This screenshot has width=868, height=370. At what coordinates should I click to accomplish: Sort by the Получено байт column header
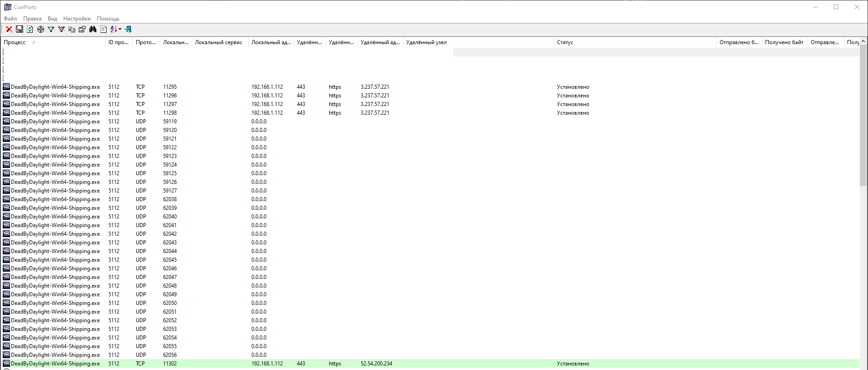785,42
